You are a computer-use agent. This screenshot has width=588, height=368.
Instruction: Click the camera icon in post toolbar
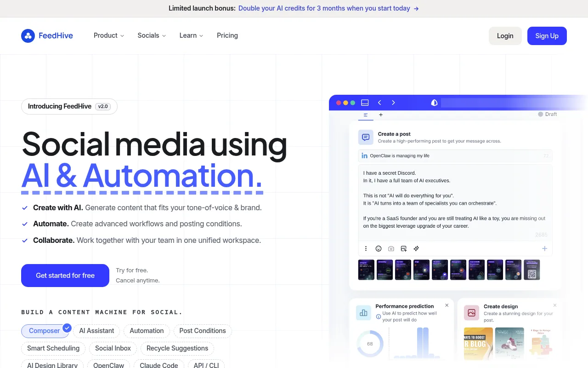[x=391, y=248]
